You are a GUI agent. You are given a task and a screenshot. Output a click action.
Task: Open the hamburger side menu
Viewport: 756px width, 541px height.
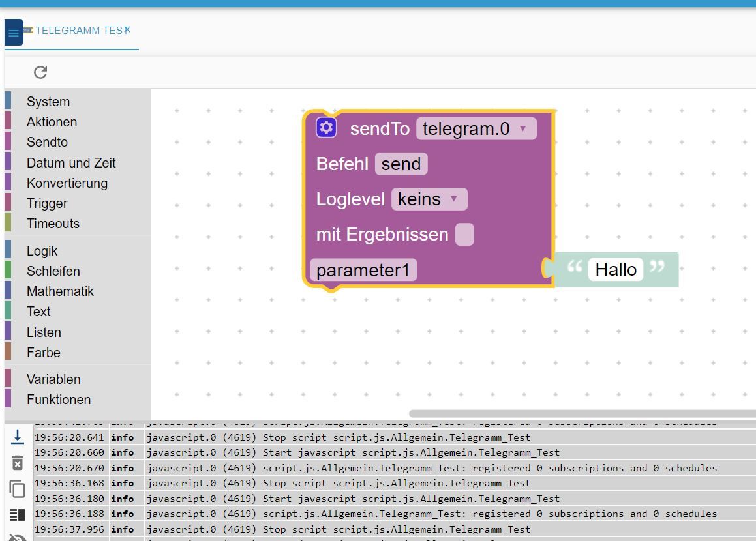pyautogui.click(x=14, y=33)
